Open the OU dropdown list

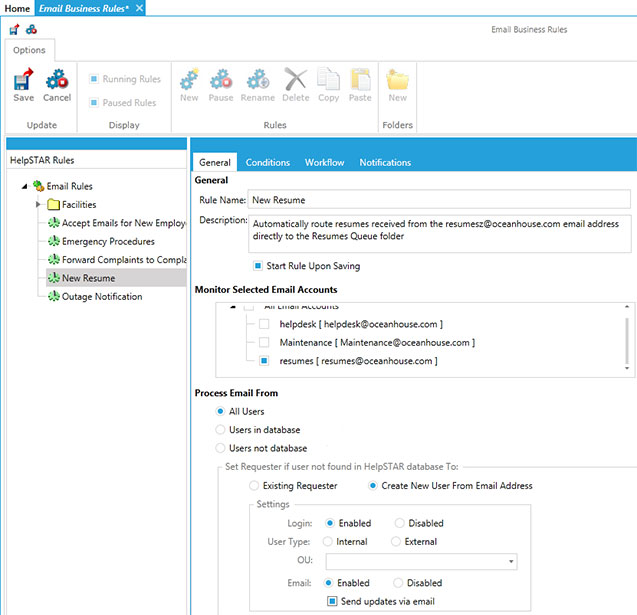coord(512,563)
